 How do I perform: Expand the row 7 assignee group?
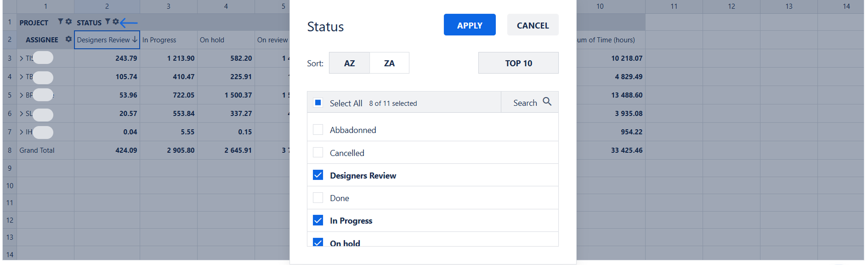(x=22, y=132)
